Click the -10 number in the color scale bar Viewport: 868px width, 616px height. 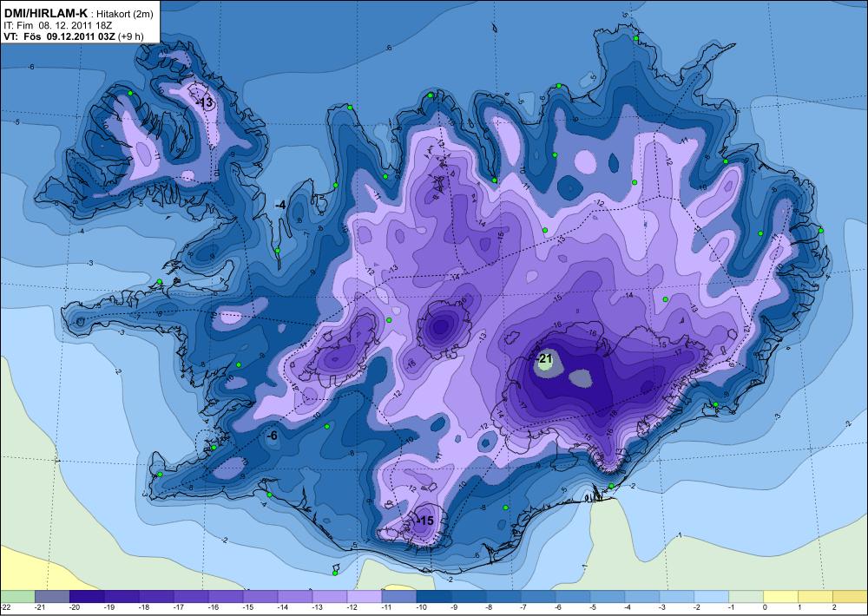pos(421,607)
